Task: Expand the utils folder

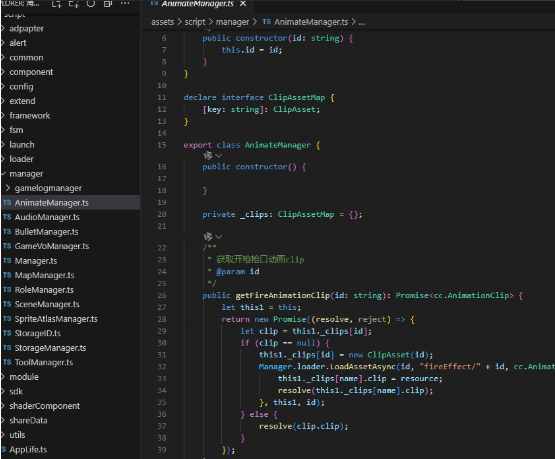Action: (x=17, y=435)
